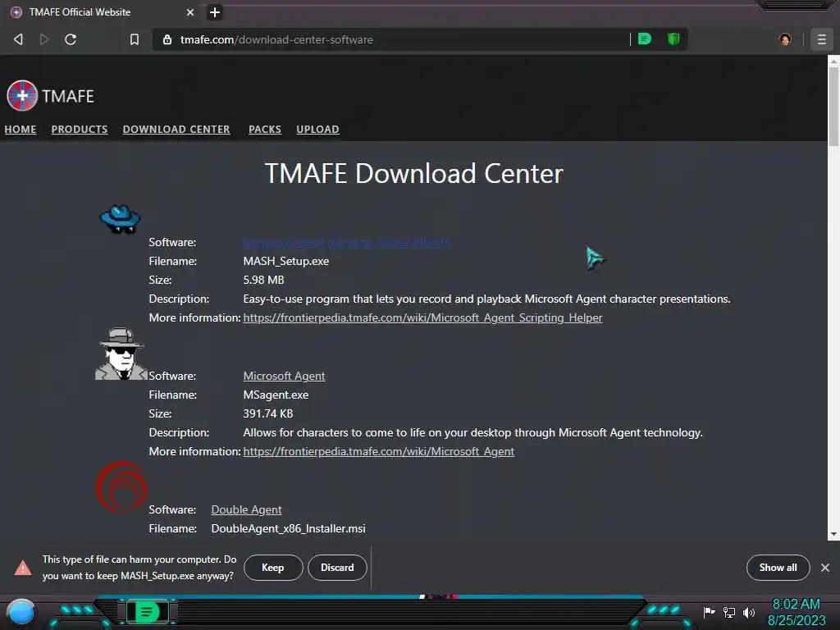This screenshot has width=840, height=630.
Task: Open the frontierpedia Microsoft_Agent_Scripting_Helper wiki link
Action: click(x=422, y=317)
